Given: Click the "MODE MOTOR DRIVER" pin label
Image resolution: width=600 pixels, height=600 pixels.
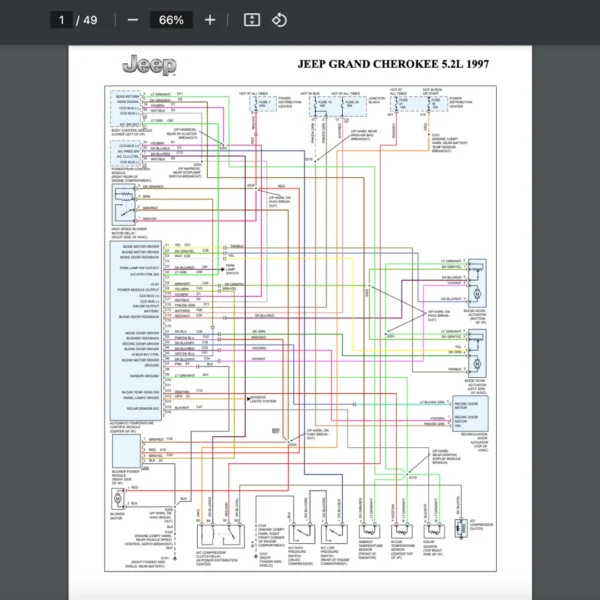Looking at the screenshot, I should [141, 246].
